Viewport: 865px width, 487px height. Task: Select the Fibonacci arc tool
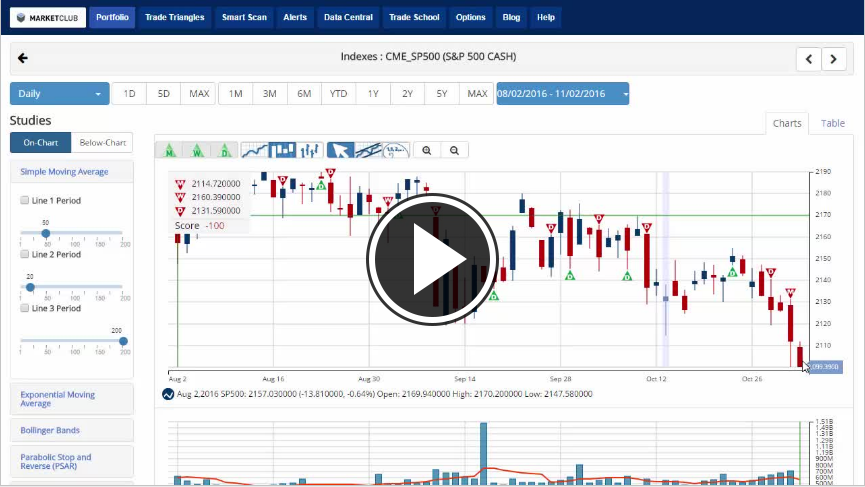(396, 150)
